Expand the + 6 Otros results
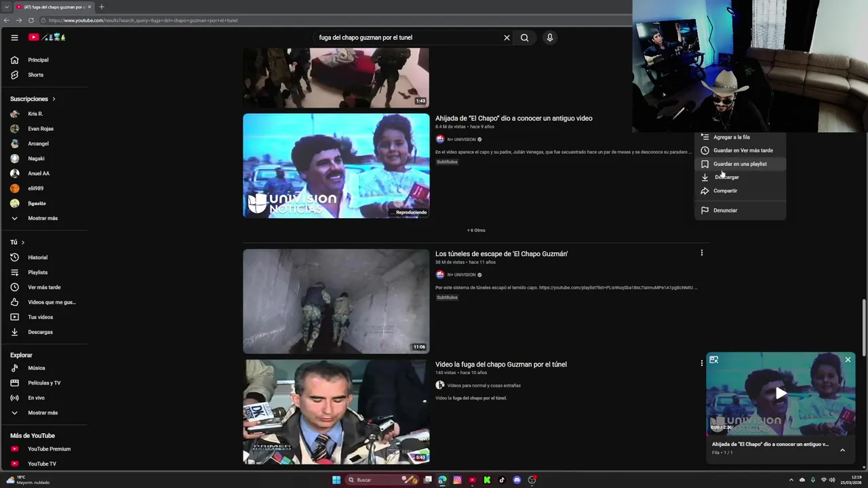868x488 pixels. [x=476, y=230]
